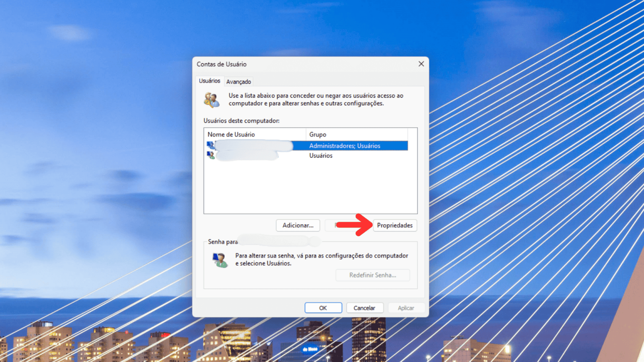Click the user icon in the Senha section
The width and height of the screenshot is (644, 362).
[x=219, y=259]
